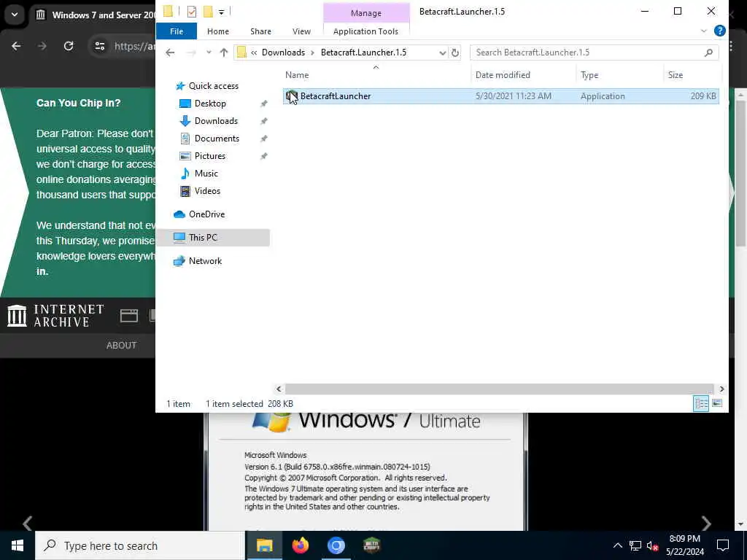Open the Desktop folder in sidebar
This screenshot has height=560, width=747.
coord(210,104)
